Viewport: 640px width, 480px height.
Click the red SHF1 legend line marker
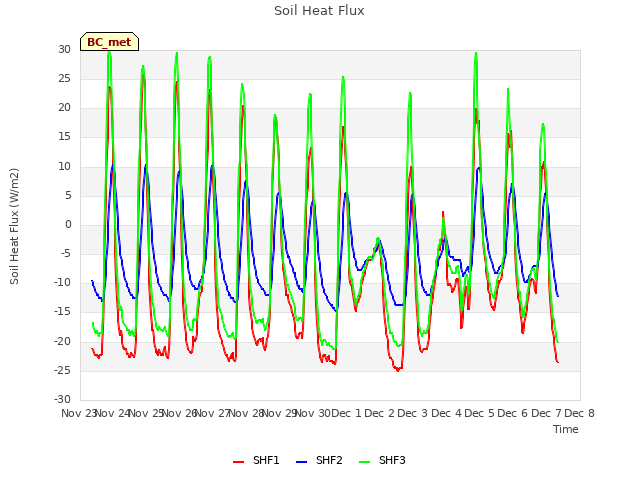(x=238, y=462)
